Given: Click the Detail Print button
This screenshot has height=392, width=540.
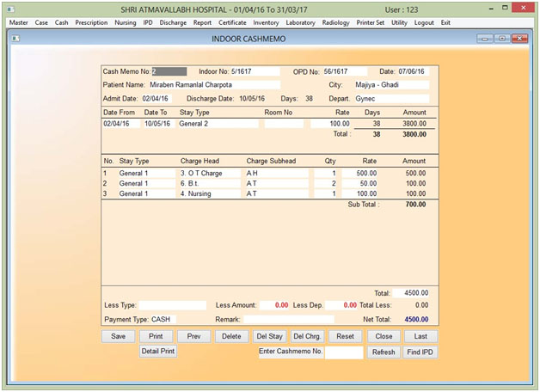Looking at the screenshot, I should tap(157, 352).
